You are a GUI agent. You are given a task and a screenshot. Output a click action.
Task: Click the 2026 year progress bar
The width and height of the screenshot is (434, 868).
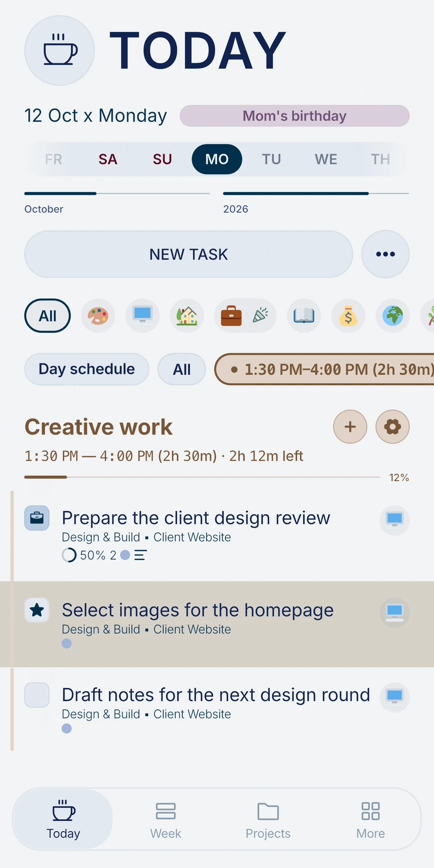click(x=316, y=193)
